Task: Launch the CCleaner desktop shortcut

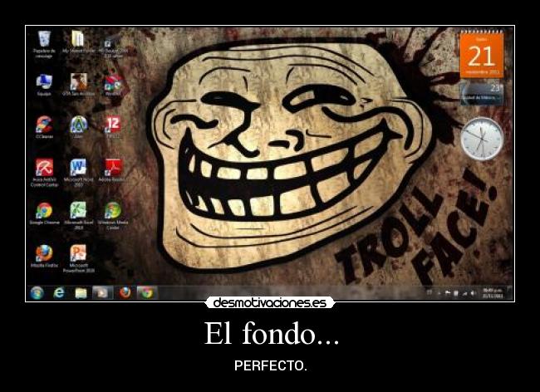Action: [x=44, y=127]
